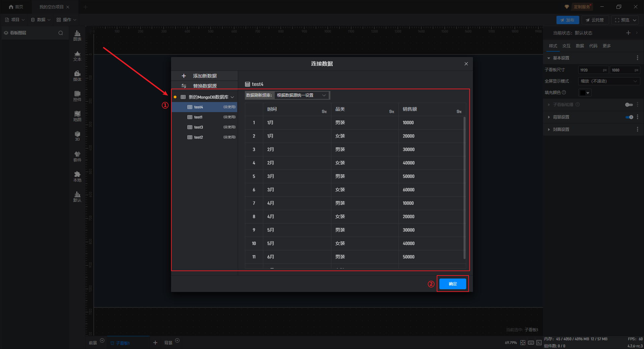Click the 确定 confirm button
Image resolution: width=644 pixels, height=349 pixels.
tap(452, 284)
